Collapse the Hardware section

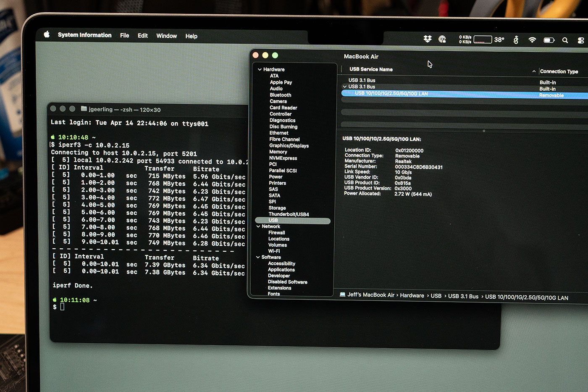[x=260, y=69]
